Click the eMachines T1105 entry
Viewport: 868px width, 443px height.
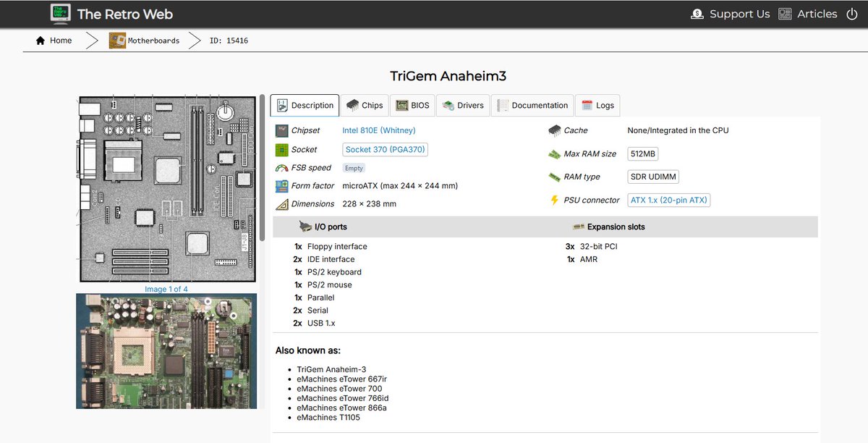click(x=328, y=418)
